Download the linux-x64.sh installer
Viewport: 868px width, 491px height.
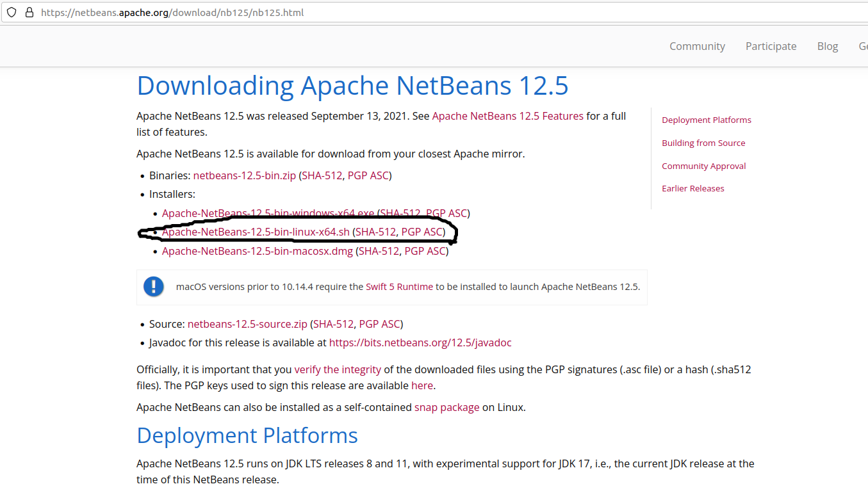click(x=256, y=232)
